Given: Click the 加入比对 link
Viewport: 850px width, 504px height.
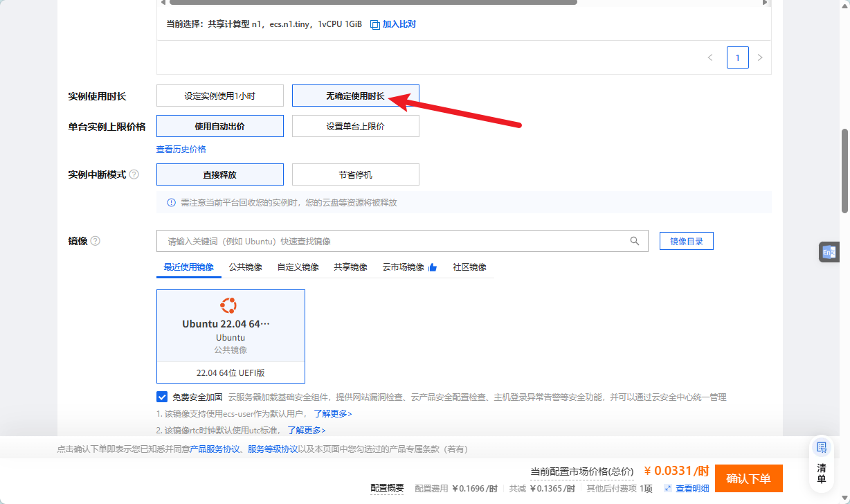Looking at the screenshot, I should pyautogui.click(x=399, y=24).
